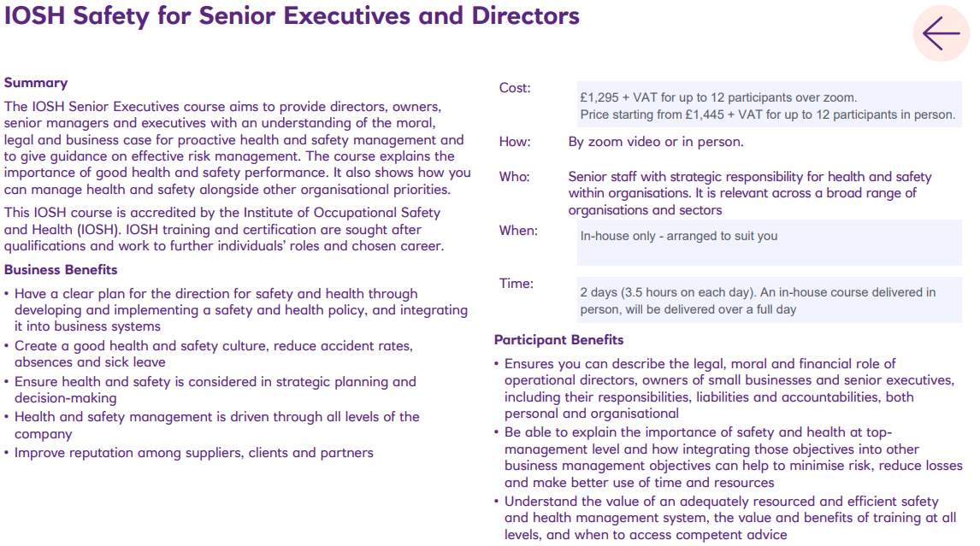980x546 pixels.
Task: Click the IOSH Safety course title heading
Action: pos(292,16)
